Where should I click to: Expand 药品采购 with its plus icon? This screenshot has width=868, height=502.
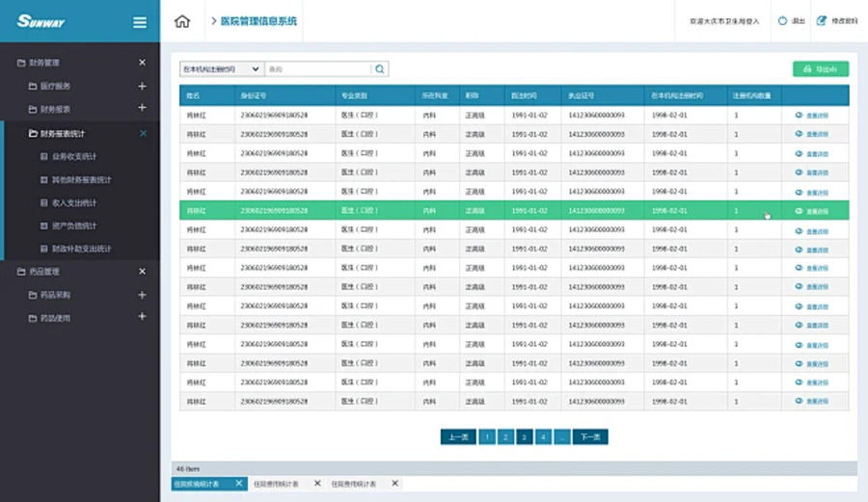[x=142, y=295]
